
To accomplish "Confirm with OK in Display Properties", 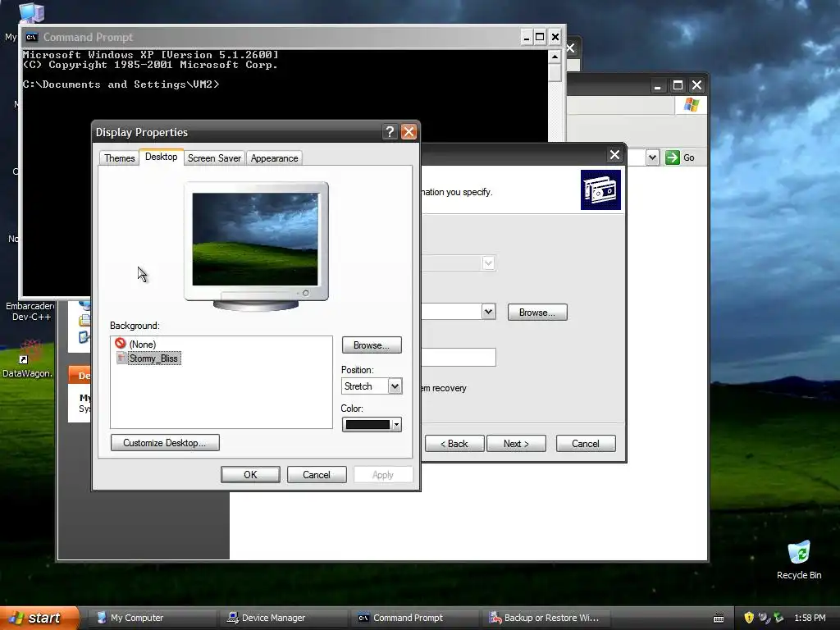I will coord(250,475).
